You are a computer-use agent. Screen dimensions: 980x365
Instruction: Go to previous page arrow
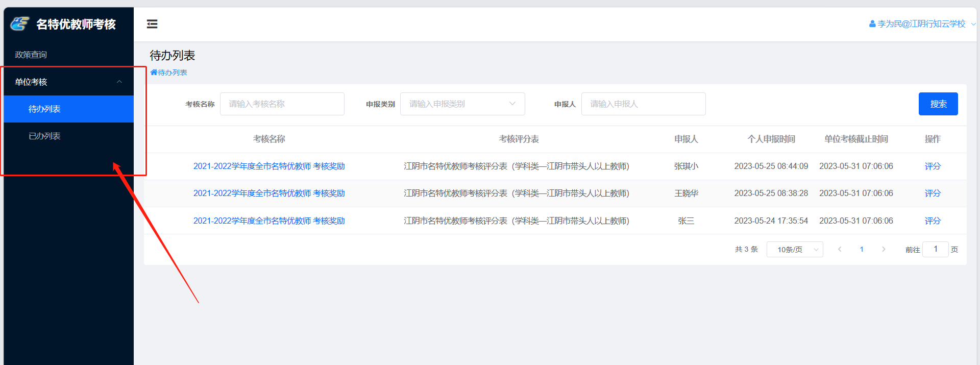tap(840, 249)
